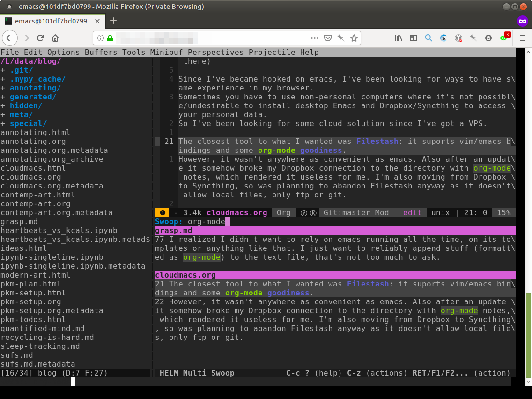Image resolution: width=532 pixels, height=399 pixels.
Task: Open the Firefox hamburger menu
Action: (522, 38)
